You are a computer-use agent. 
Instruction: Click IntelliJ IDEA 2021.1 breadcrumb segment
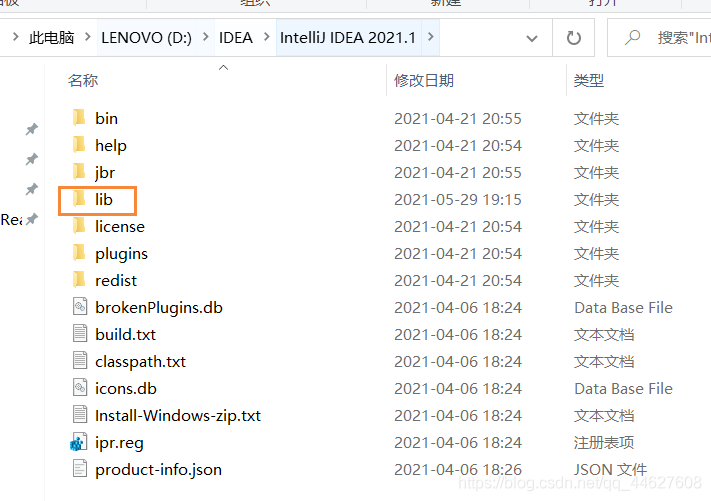pyautogui.click(x=348, y=38)
